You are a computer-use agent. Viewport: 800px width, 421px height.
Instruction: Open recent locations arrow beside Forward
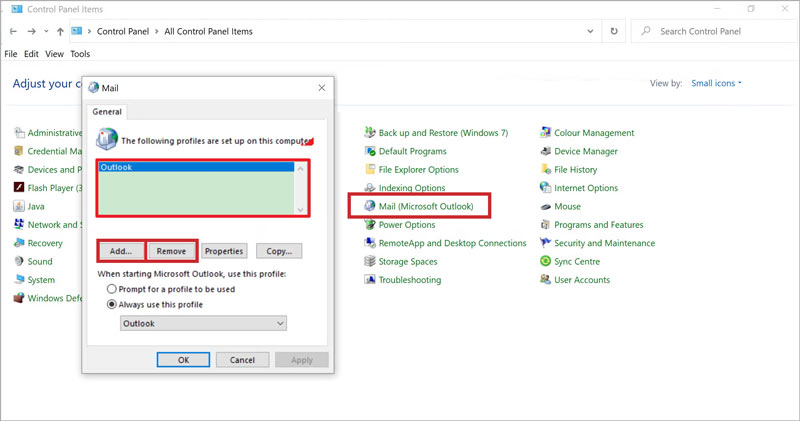[x=46, y=31]
